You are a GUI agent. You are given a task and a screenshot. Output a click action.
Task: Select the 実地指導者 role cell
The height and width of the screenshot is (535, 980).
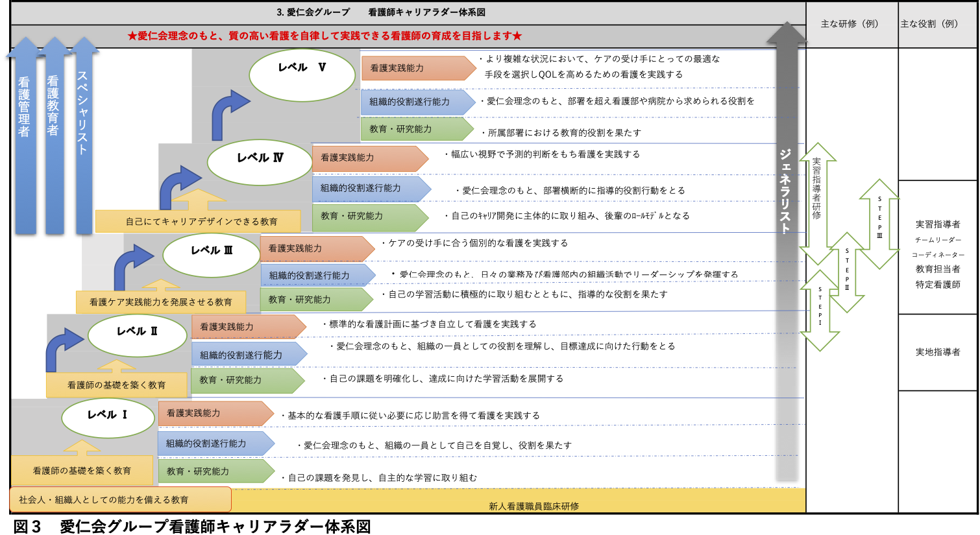click(x=938, y=352)
